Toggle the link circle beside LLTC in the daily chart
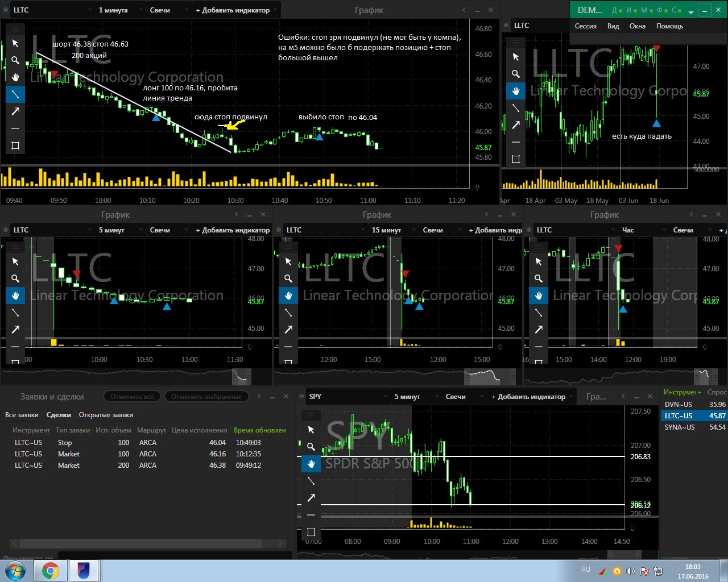 point(507,26)
